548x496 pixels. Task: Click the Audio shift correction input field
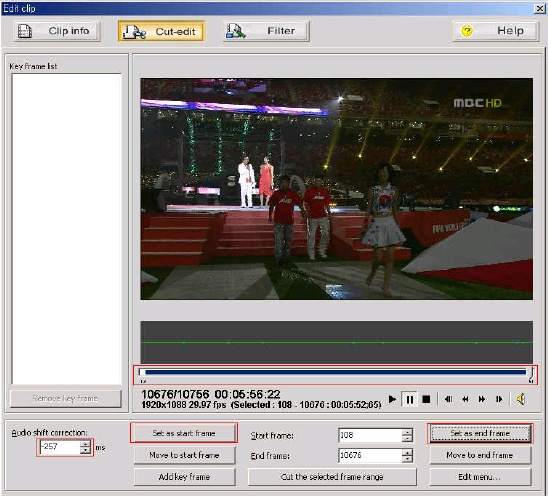pyautogui.click(x=60, y=447)
